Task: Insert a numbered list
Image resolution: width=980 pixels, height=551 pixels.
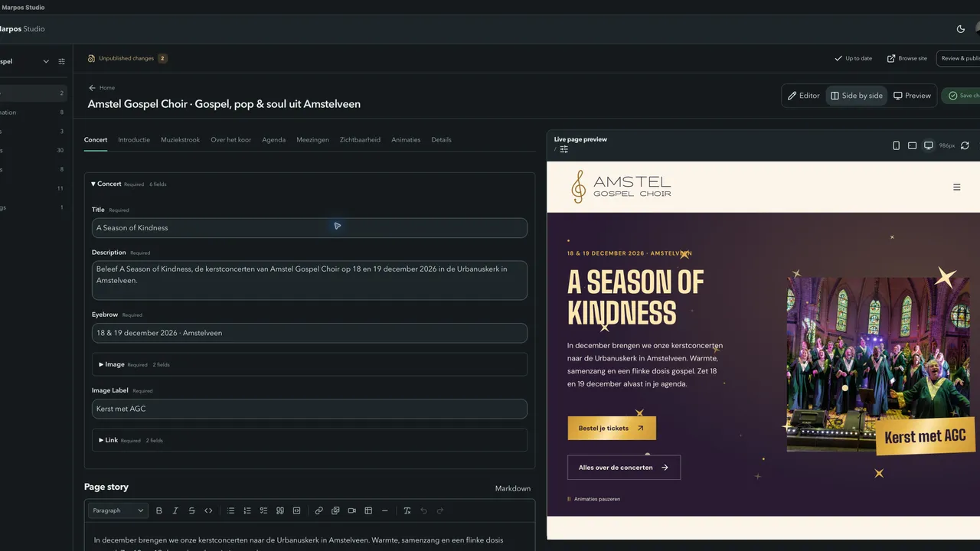Action: 247,510
